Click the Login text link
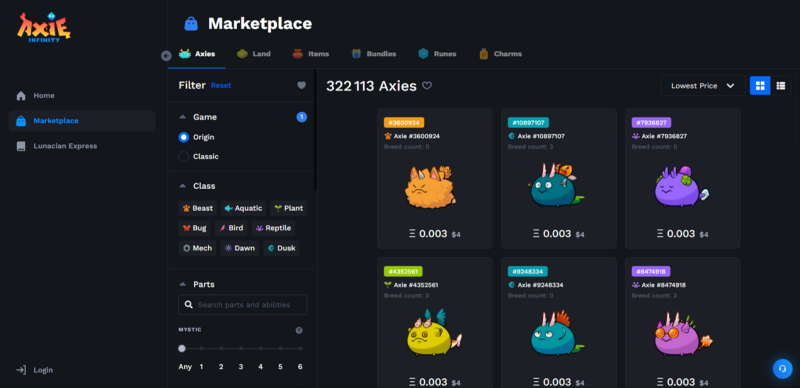This screenshot has width=800, height=388. point(43,370)
